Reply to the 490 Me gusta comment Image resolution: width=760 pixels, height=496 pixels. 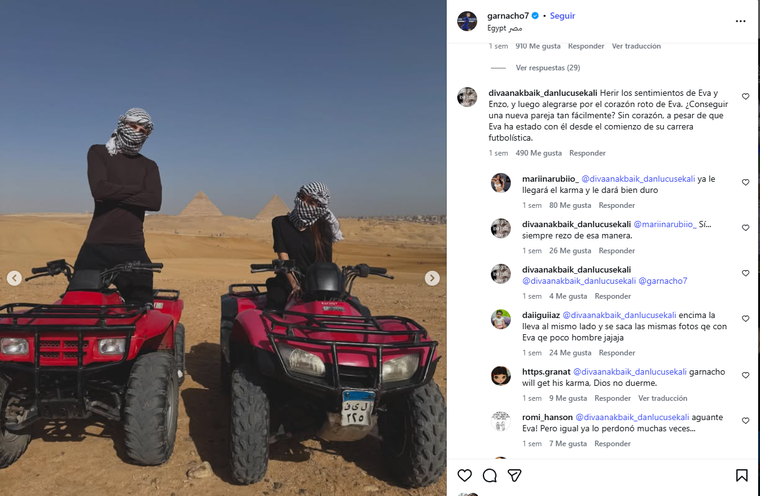pyautogui.click(x=587, y=153)
